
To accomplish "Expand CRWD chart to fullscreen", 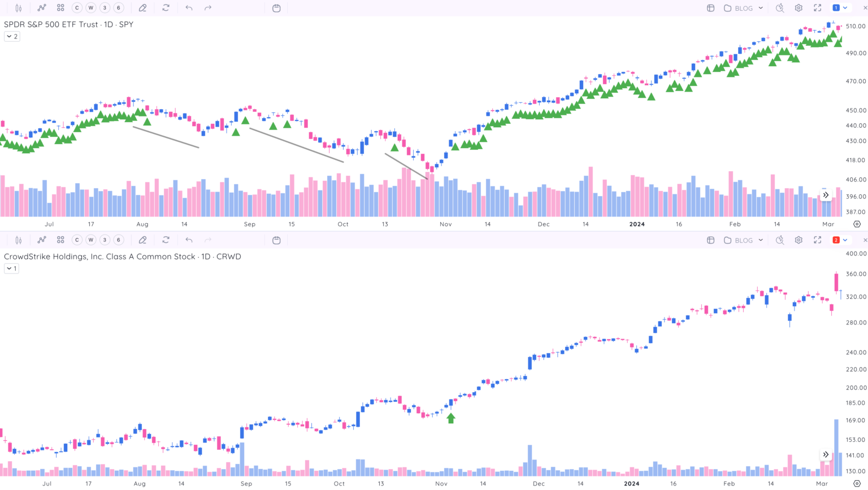I will 817,240.
